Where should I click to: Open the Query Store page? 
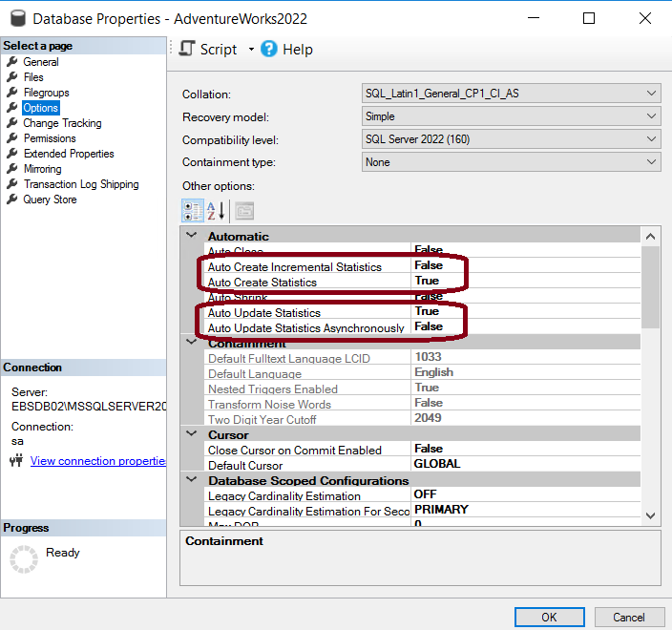pyautogui.click(x=50, y=199)
